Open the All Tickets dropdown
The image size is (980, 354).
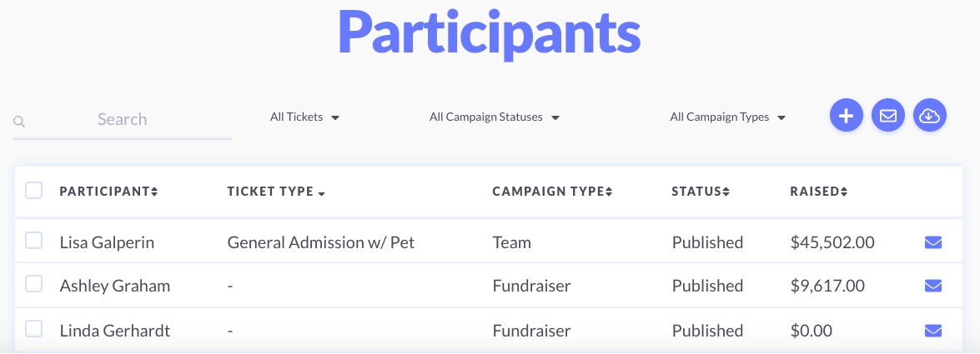tap(304, 117)
